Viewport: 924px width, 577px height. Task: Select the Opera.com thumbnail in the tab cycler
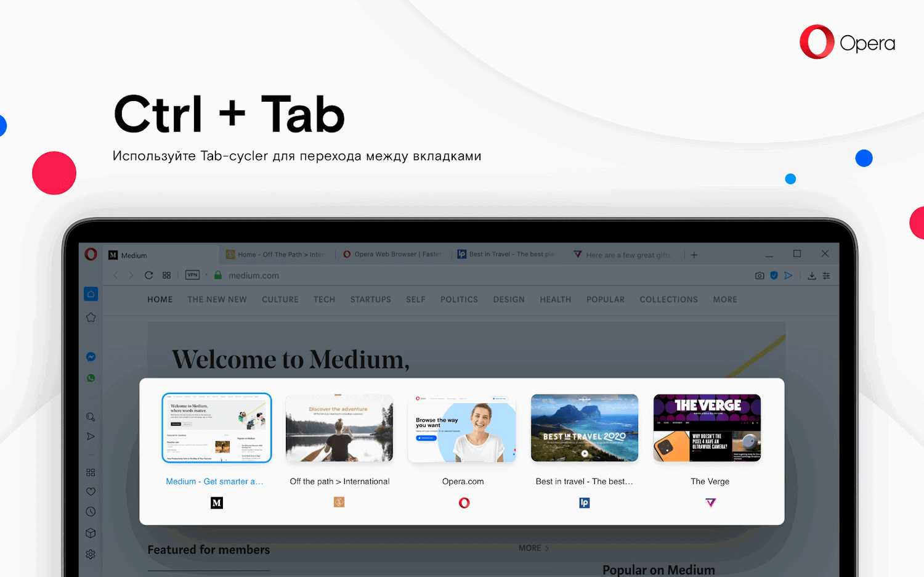(x=462, y=428)
